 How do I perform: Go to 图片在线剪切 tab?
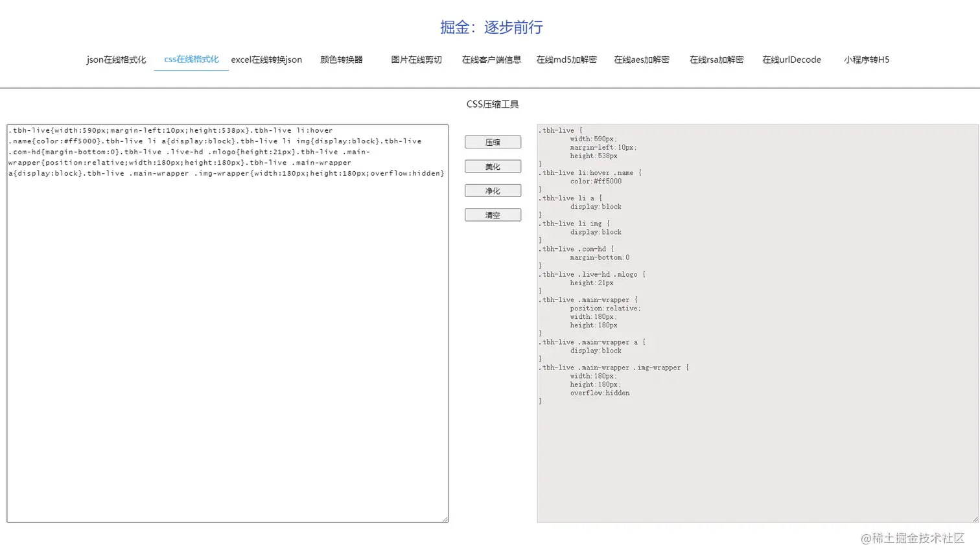click(x=416, y=60)
